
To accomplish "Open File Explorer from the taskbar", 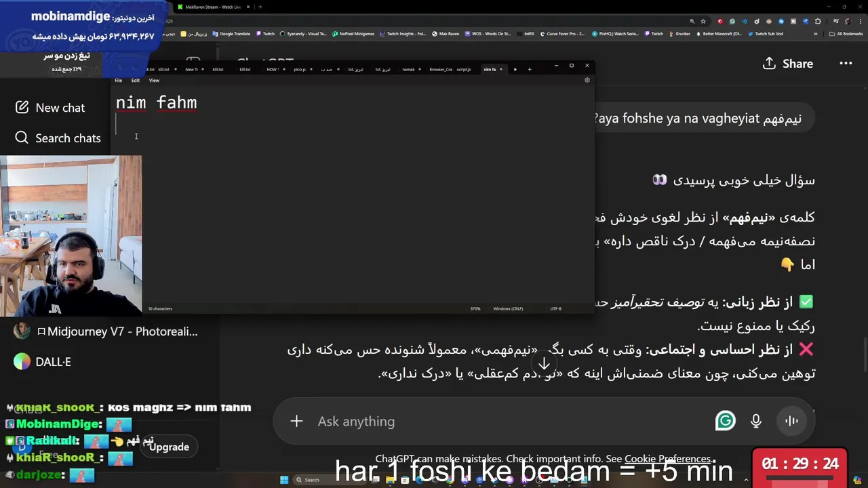I will (390, 480).
